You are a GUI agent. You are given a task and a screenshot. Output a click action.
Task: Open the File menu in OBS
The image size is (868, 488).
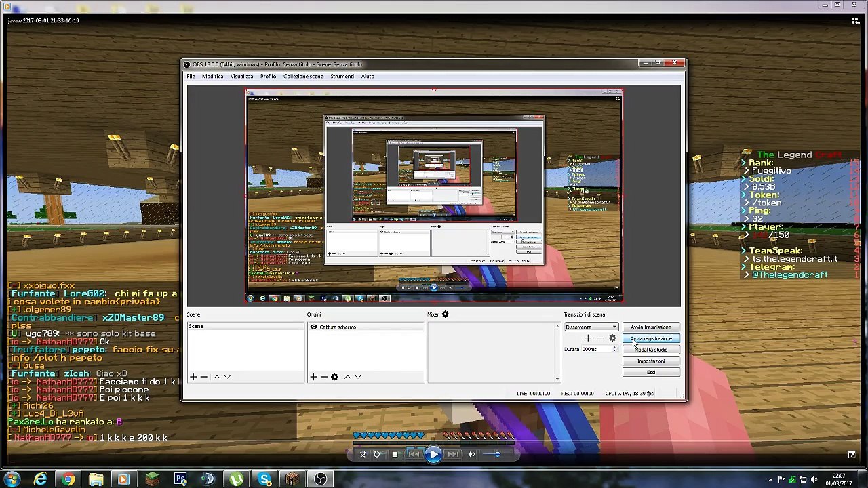(x=191, y=76)
